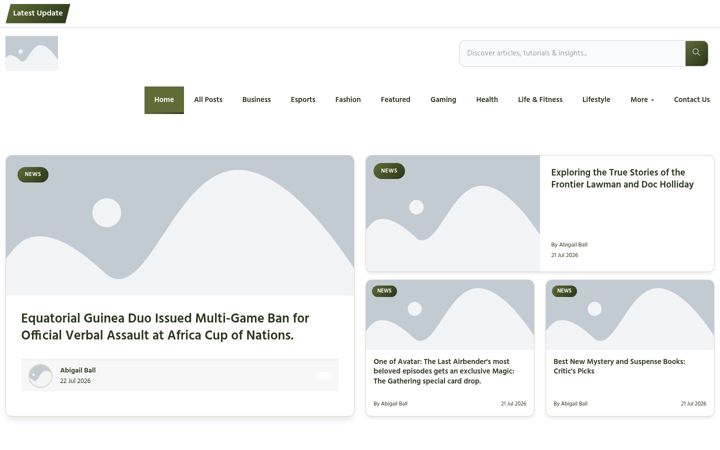Click the 22 Jul 2026 date
Image resolution: width=720 pixels, height=450 pixels.
(75, 381)
